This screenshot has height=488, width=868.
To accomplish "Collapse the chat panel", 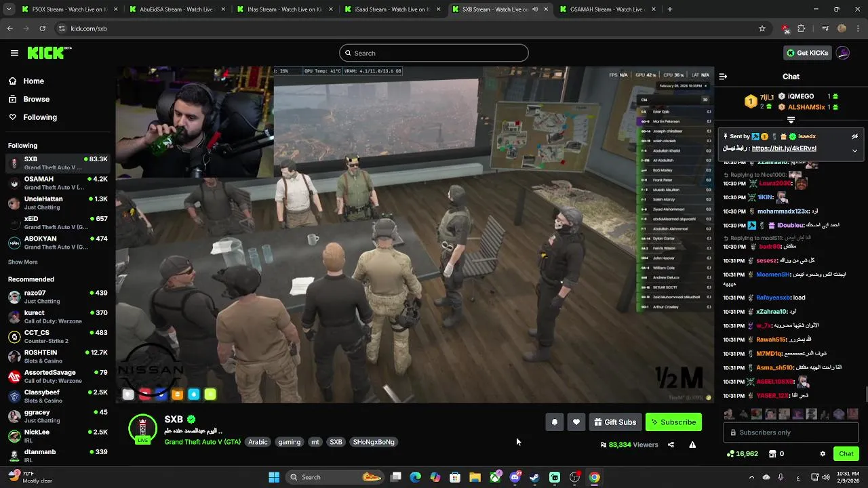I will 723,77.
